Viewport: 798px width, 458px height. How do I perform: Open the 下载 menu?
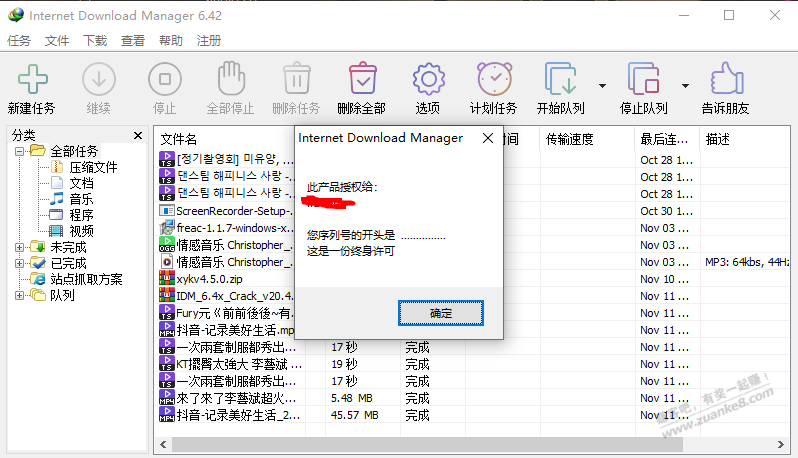click(95, 41)
